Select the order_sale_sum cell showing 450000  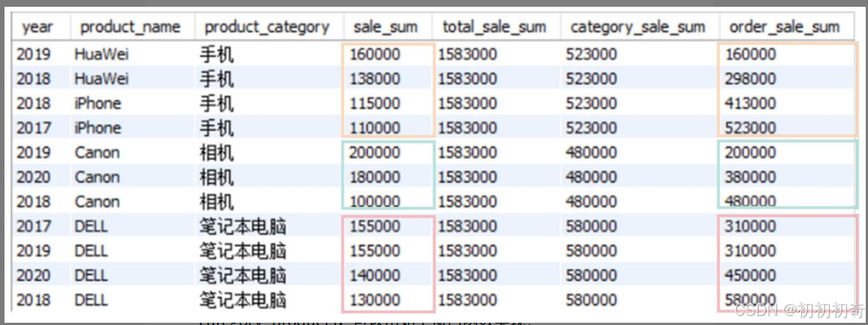click(x=750, y=275)
